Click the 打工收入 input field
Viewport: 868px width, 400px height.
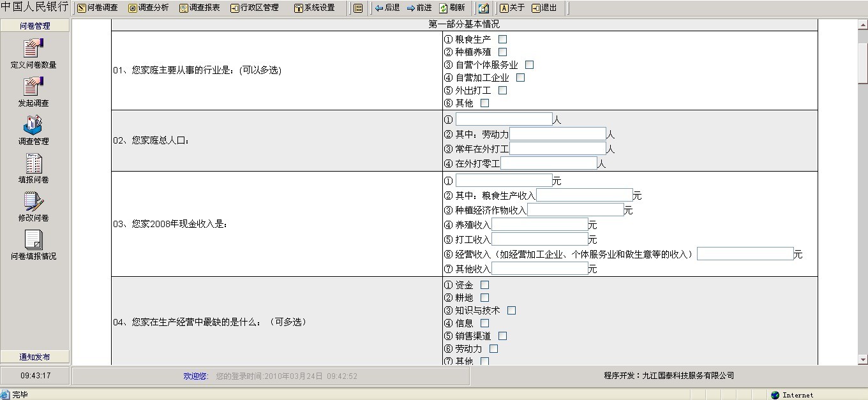[x=539, y=240]
